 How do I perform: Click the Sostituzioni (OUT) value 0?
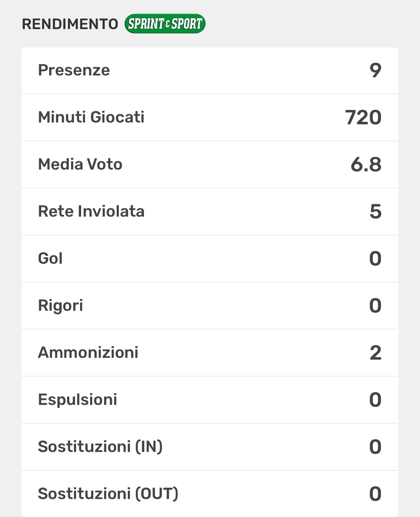375,494
